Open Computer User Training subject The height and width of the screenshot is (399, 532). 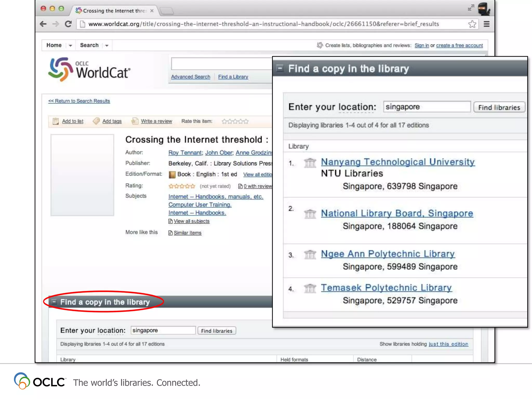200,205
